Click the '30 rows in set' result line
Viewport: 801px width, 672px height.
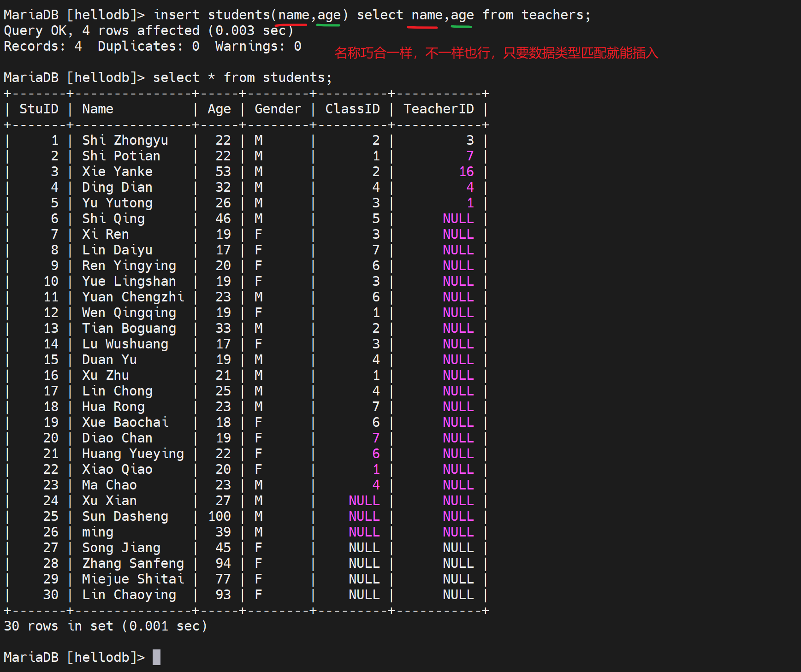[105, 626]
